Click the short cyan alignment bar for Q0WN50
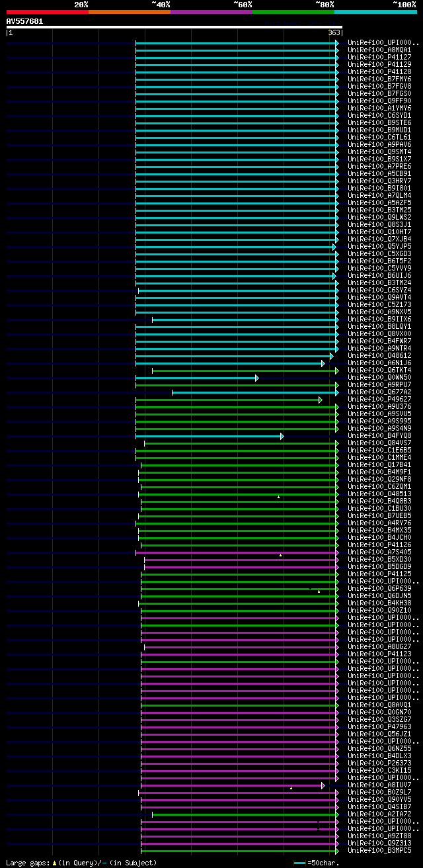 197,378
